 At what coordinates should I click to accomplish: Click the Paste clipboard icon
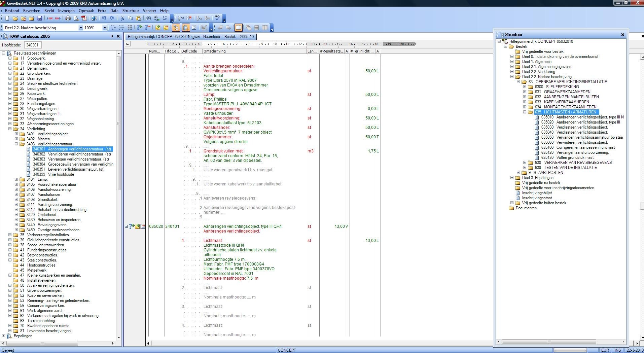point(138,19)
